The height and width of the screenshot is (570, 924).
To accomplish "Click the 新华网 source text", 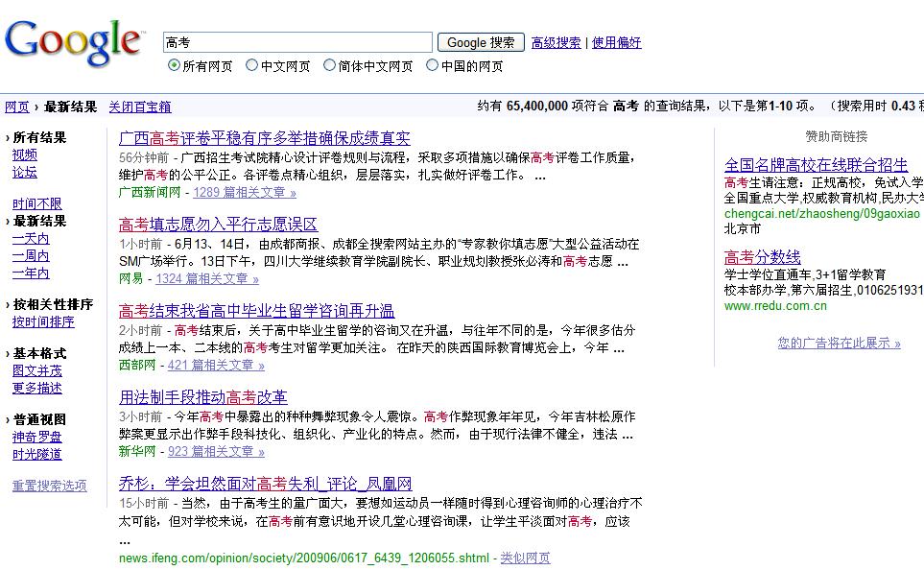I will (x=137, y=452).
